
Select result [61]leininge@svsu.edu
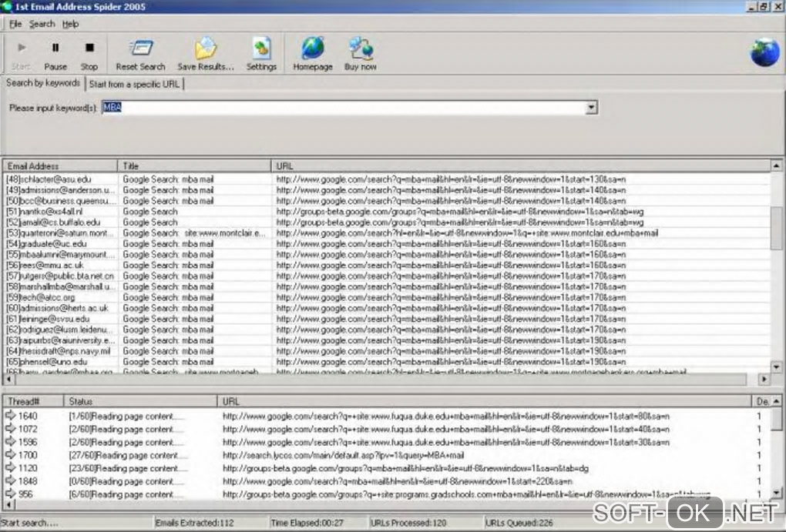pos(48,319)
